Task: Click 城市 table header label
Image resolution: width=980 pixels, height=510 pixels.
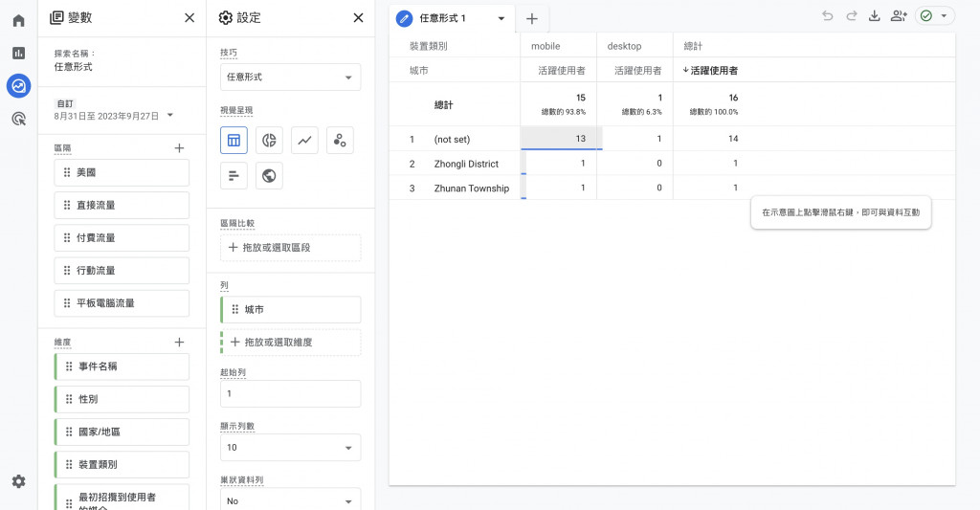Action: [x=419, y=71]
